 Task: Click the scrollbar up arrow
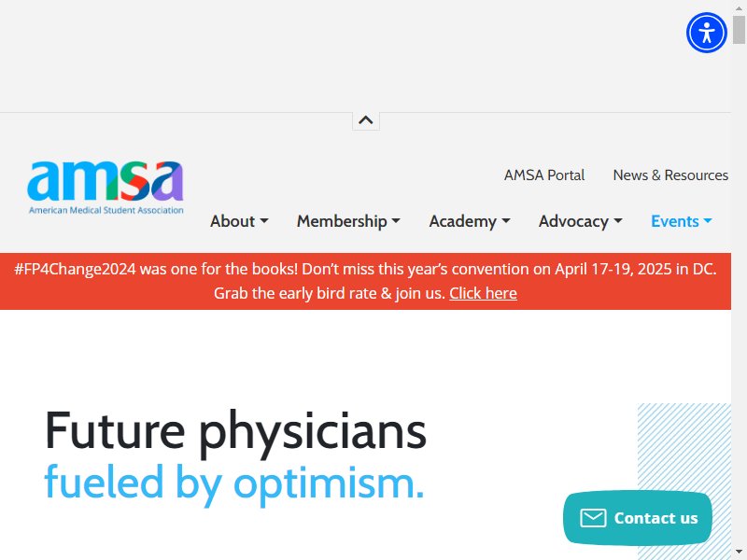pos(739,7)
